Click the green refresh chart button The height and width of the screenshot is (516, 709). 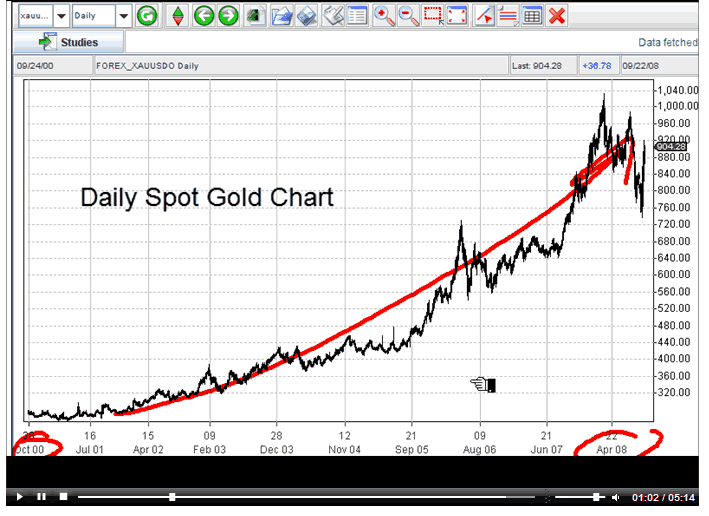147,16
